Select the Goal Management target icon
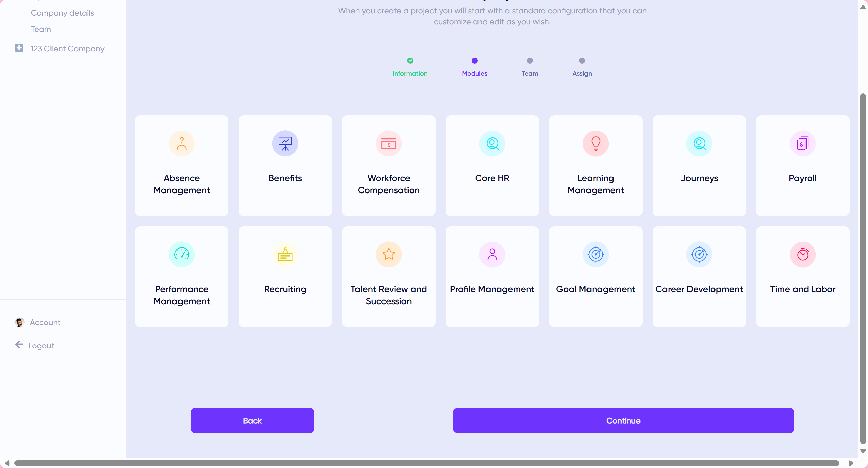868x468 pixels. coord(595,254)
